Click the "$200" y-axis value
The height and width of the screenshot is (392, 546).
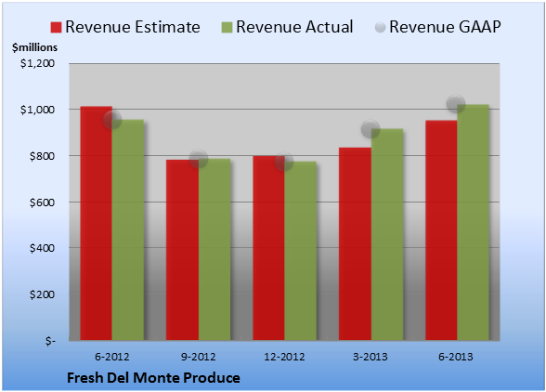[x=42, y=294]
